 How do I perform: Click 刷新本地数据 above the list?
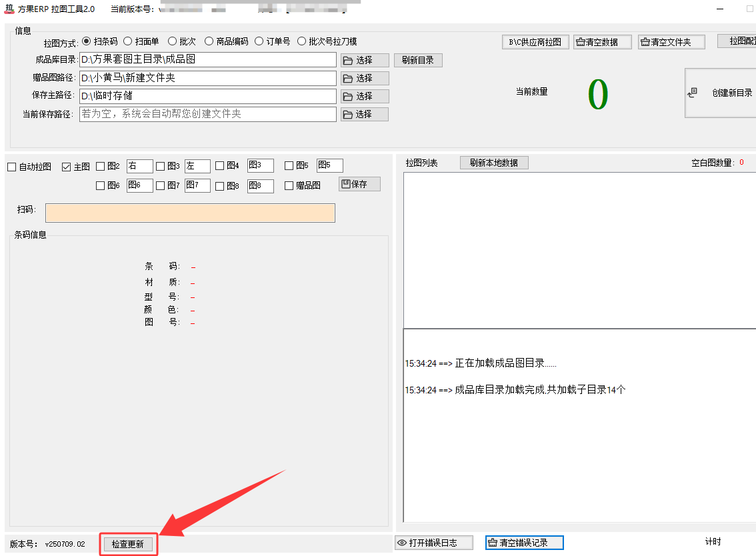click(x=493, y=163)
